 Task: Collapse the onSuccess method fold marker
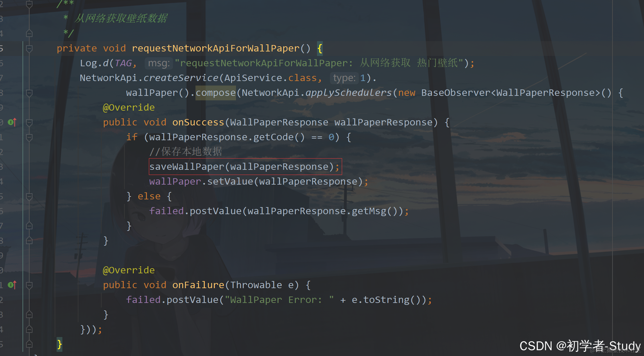coord(29,123)
